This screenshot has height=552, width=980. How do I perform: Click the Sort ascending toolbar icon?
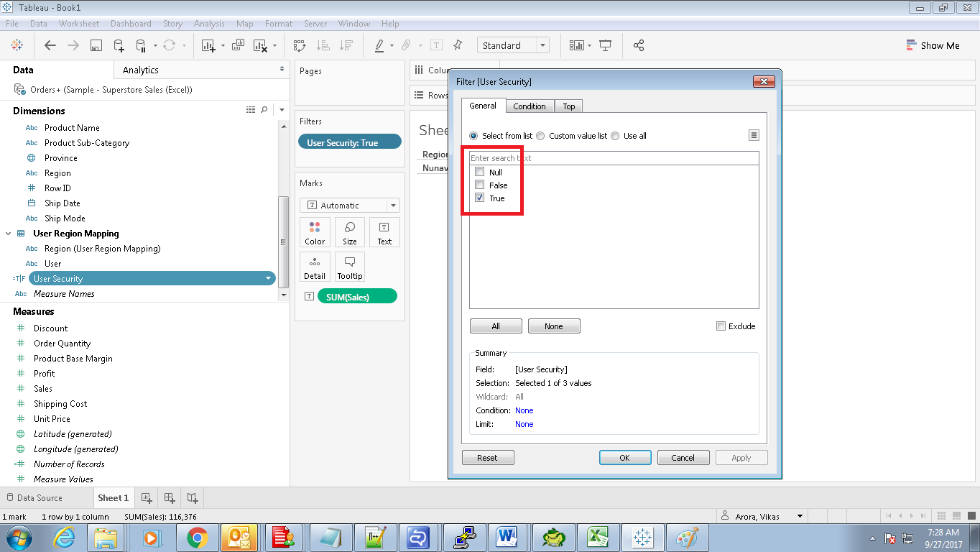(x=323, y=45)
